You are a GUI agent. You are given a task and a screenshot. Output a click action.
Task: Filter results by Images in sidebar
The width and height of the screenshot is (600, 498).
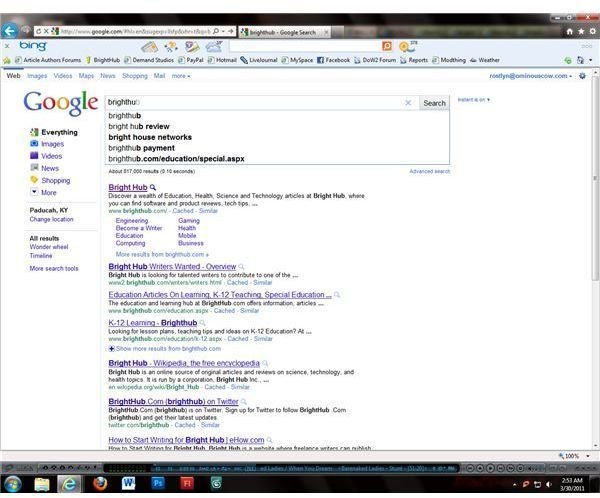[x=47, y=144]
